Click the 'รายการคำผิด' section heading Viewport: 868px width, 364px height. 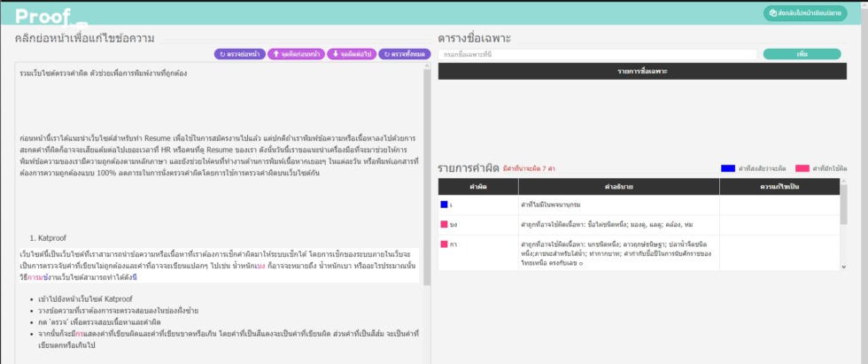point(469,168)
